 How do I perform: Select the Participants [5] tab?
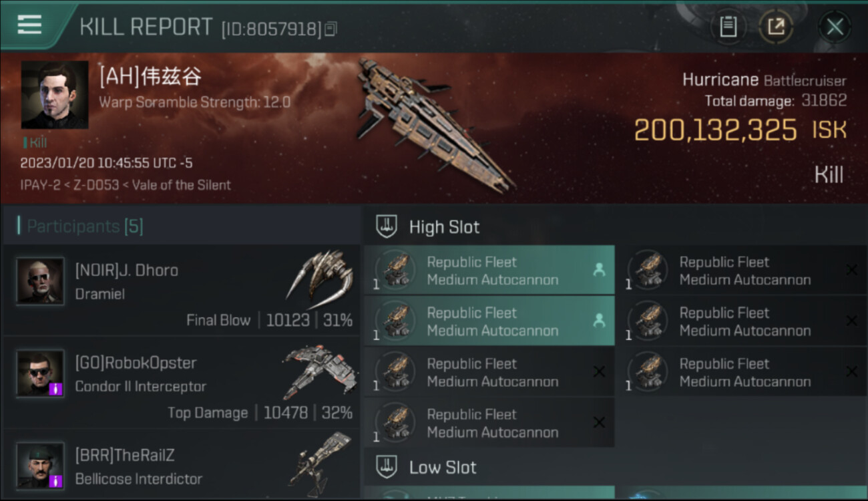85,226
